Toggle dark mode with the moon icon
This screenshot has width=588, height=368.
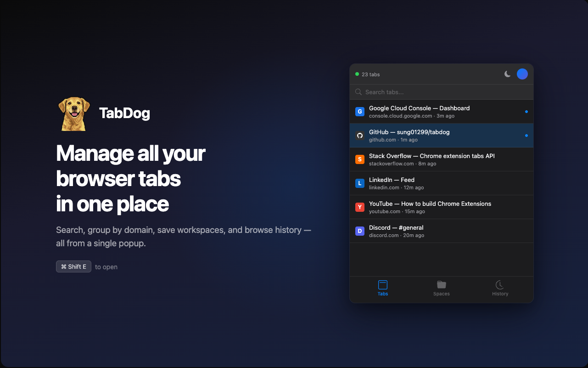coord(507,74)
